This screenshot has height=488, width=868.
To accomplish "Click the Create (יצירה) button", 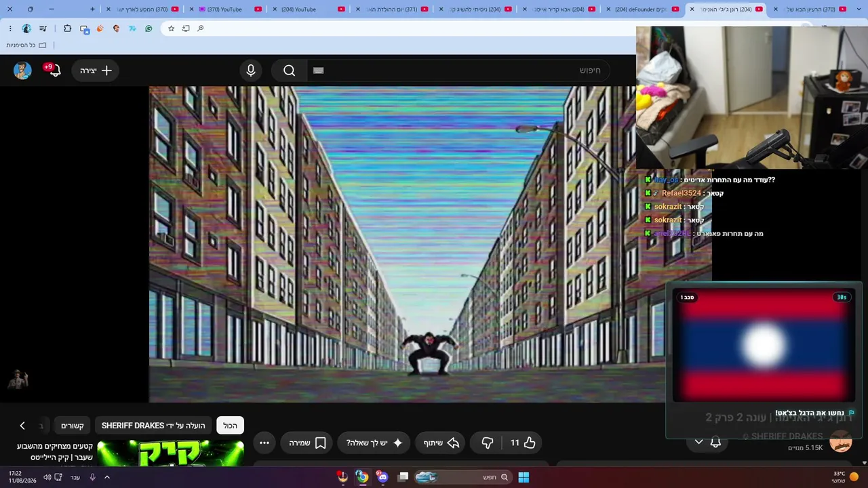I will pos(96,70).
